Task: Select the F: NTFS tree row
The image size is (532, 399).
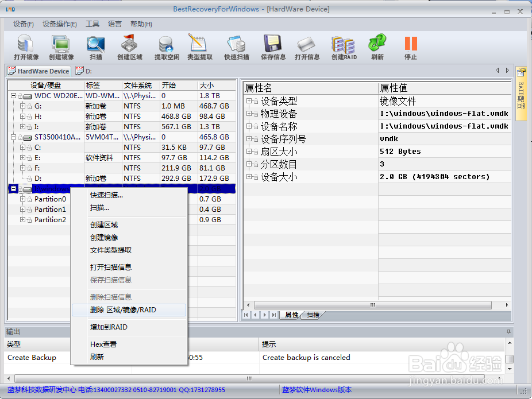Action: pyautogui.click(x=122, y=168)
